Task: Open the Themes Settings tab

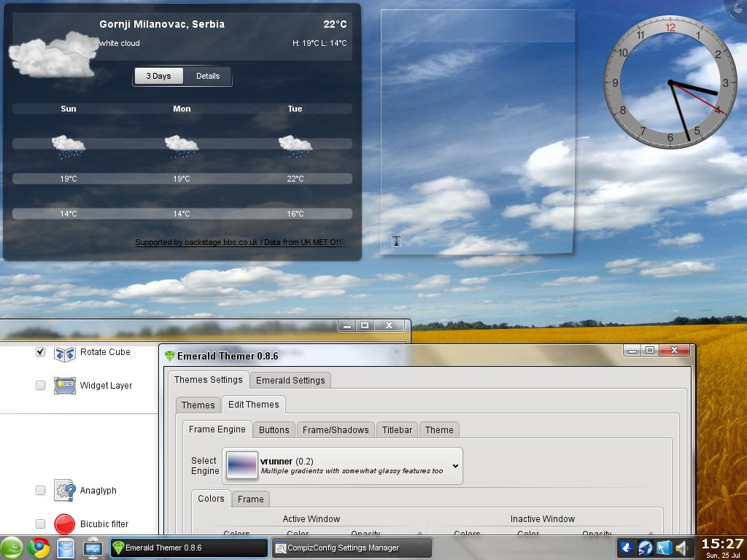Action: click(208, 379)
